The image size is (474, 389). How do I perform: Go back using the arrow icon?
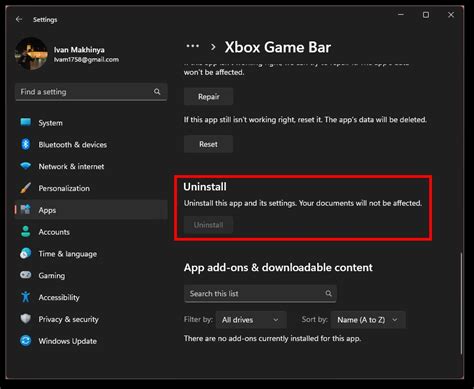pyautogui.click(x=19, y=19)
